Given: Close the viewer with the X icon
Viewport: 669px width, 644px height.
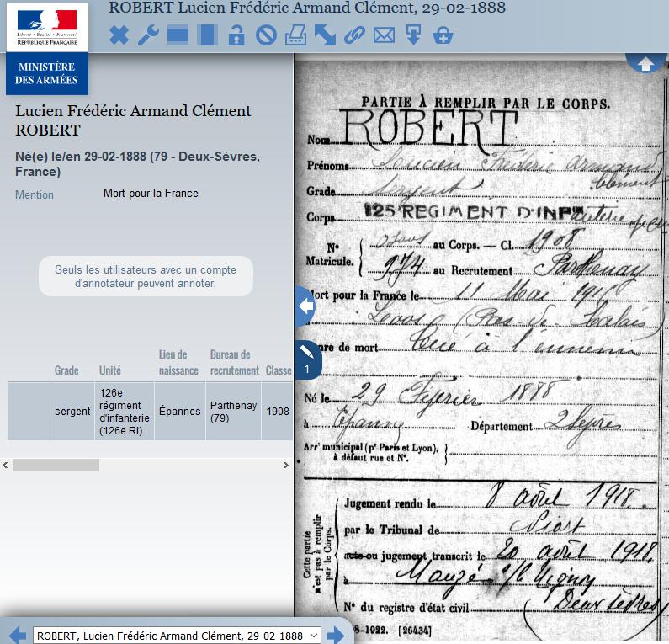Looking at the screenshot, I should tap(119, 35).
